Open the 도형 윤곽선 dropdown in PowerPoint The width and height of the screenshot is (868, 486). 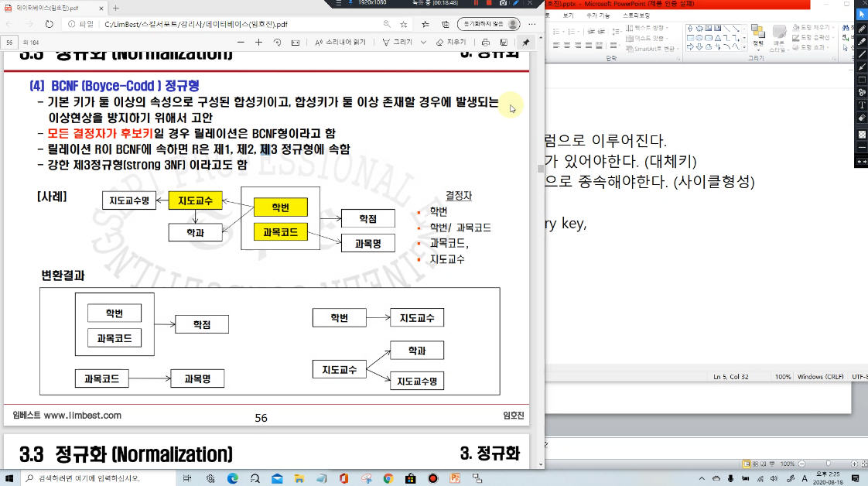[x=812, y=38]
